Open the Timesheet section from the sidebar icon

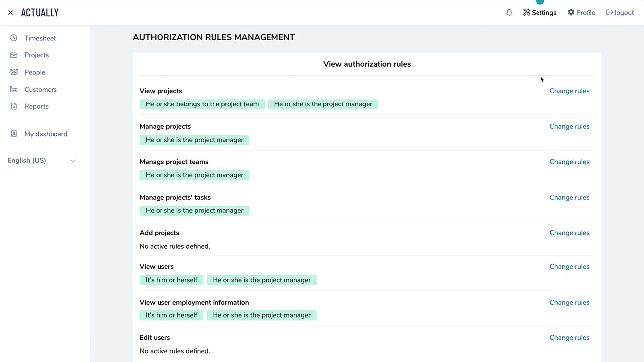[x=14, y=38]
